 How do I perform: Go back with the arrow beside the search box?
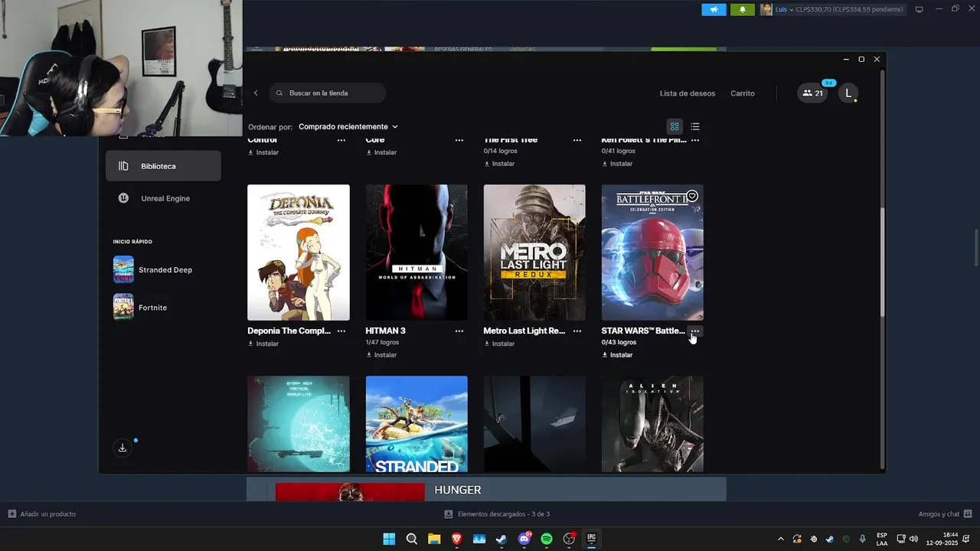click(256, 93)
